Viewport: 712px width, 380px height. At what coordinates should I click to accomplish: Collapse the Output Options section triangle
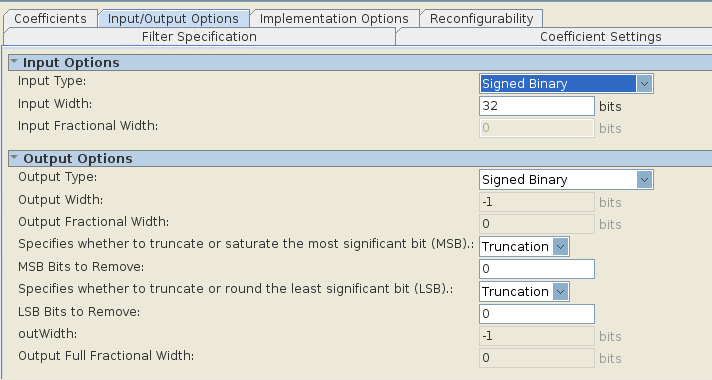tap(14, 158)
